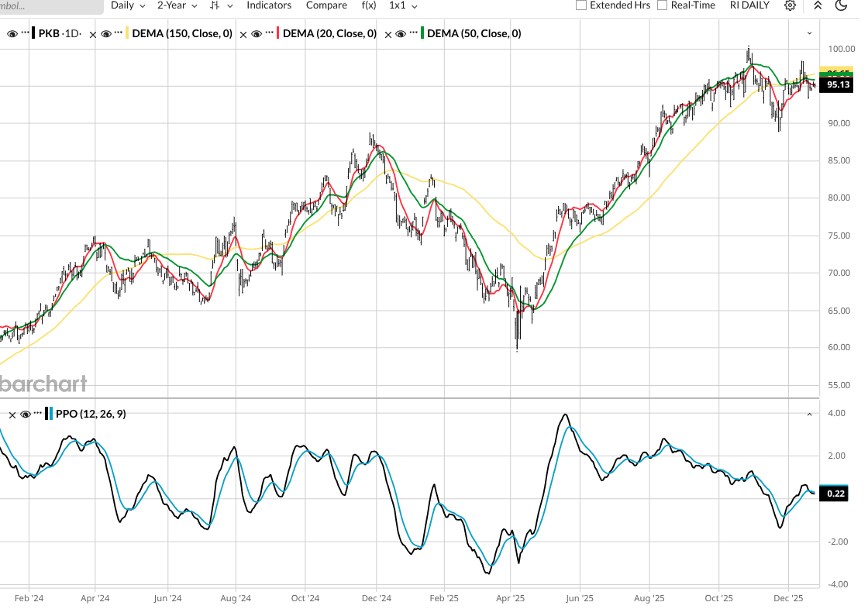
Task: Collapse the PPO pane with up chevron
Action: [809, 414]
